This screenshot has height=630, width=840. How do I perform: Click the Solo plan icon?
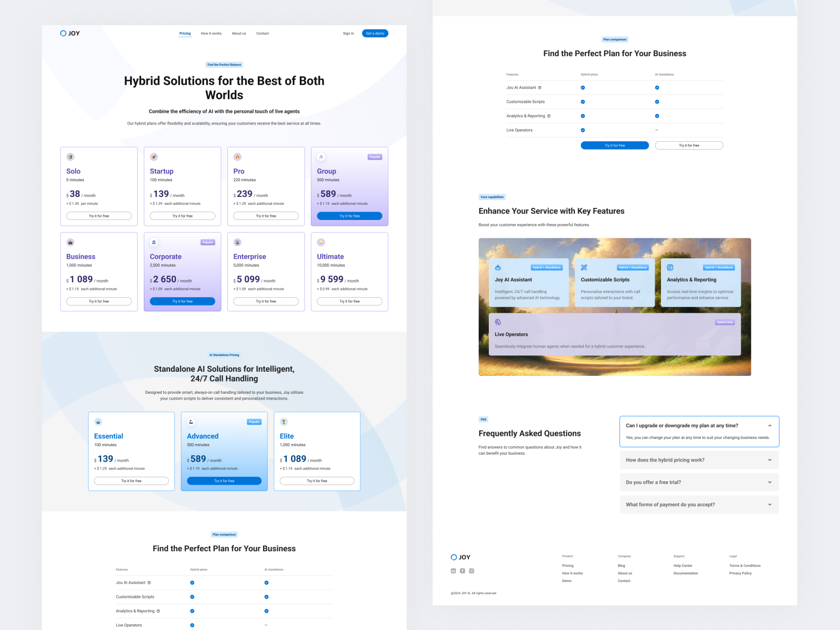click(x=70, y=157)
